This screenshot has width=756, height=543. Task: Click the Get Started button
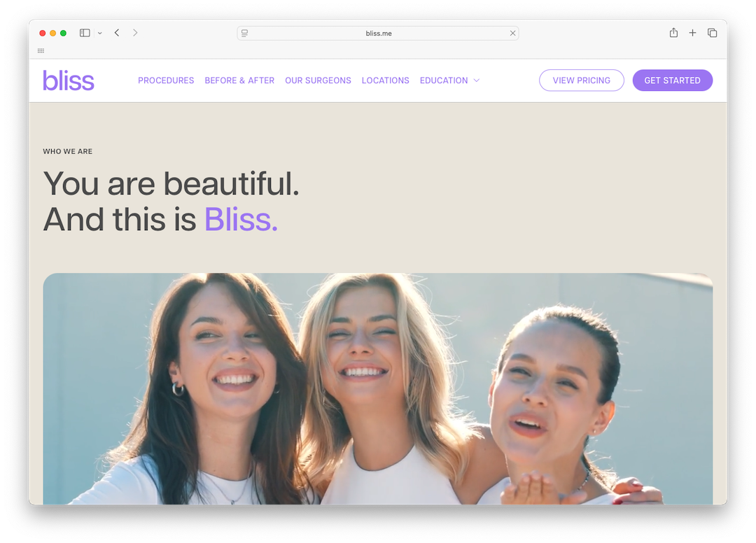673,80
